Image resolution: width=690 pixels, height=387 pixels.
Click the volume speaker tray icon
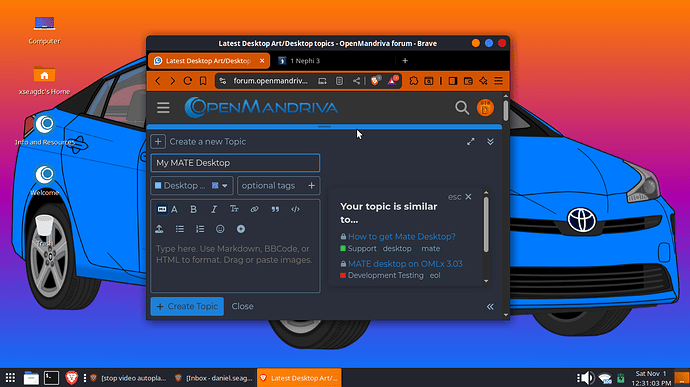[587, 378]
